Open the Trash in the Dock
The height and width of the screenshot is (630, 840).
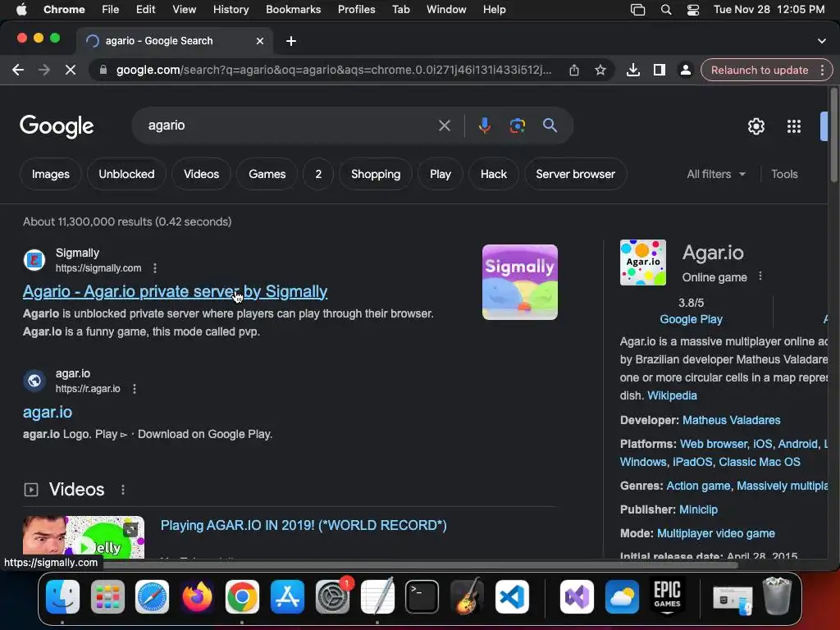777,596
